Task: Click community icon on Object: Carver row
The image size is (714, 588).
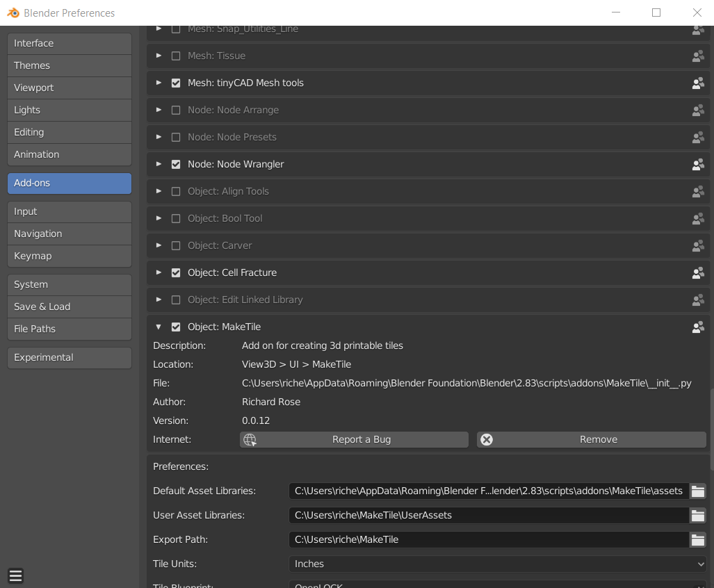Action: (698, 246)
